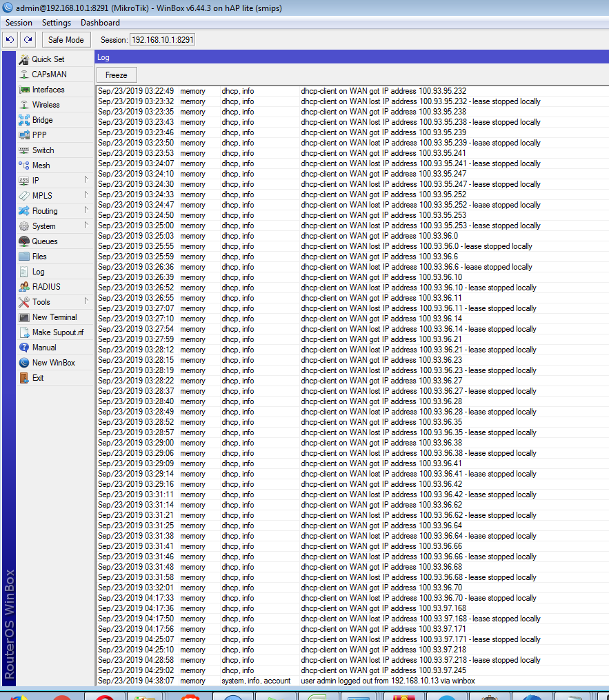Image resolution: width=609 pixels, height=700 pixels.
Task: Select log row got IP 100.93.96.62
Action: click(352, 505)
